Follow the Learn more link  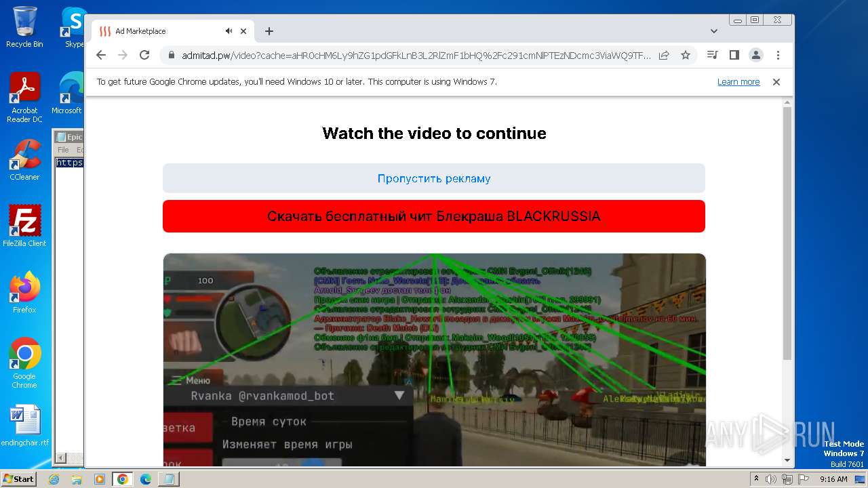(x=738, y=82)
